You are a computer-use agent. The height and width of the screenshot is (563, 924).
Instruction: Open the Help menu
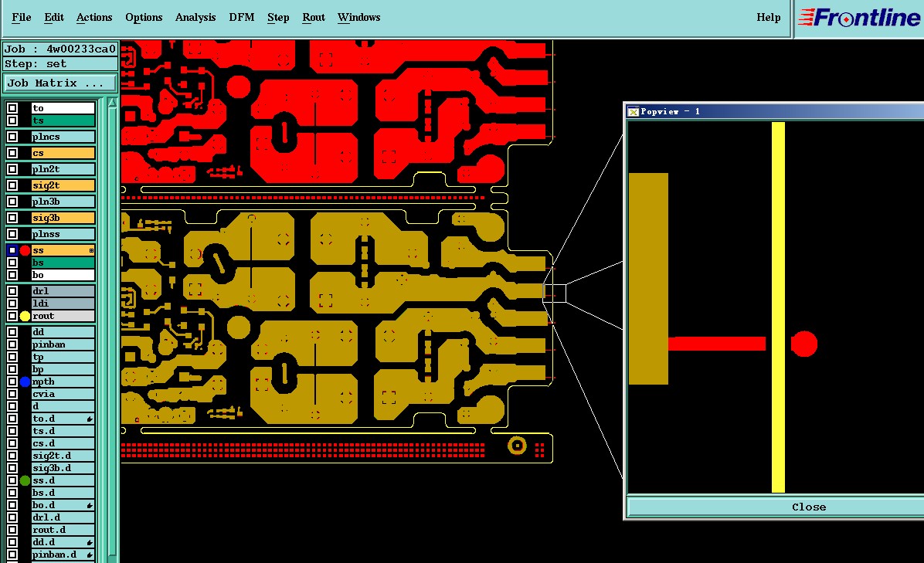tap(769, 18)
